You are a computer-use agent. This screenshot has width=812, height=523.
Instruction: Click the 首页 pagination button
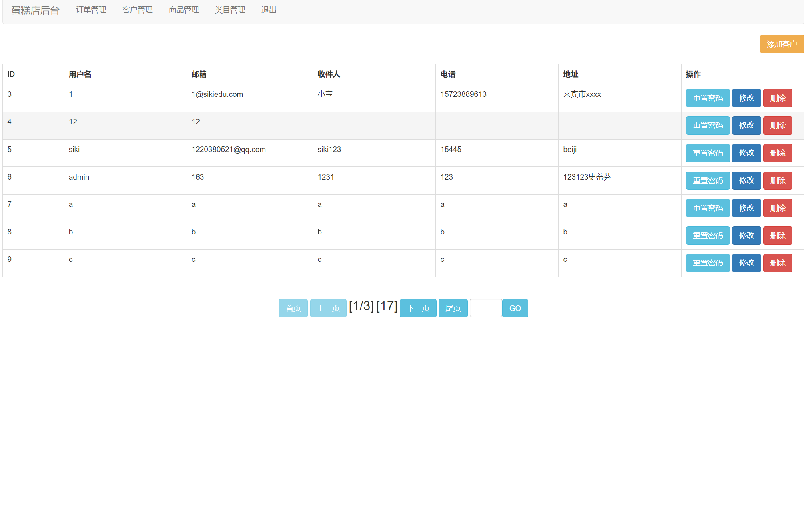293,308
